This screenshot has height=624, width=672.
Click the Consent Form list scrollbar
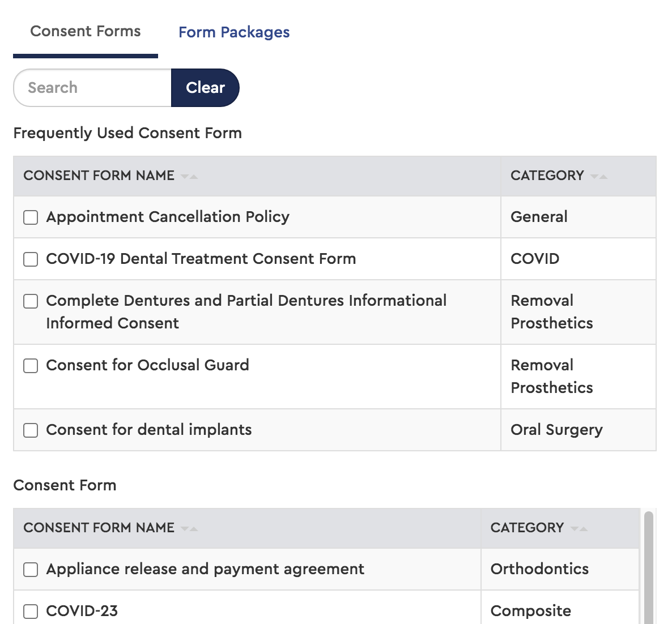click(x=649, y=567)
